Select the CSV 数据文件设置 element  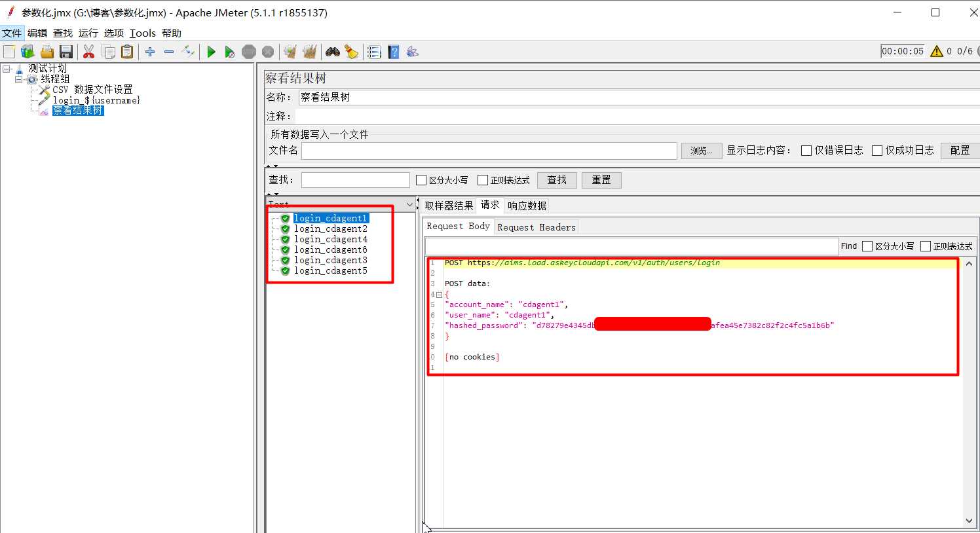click(x=92, y=89)
